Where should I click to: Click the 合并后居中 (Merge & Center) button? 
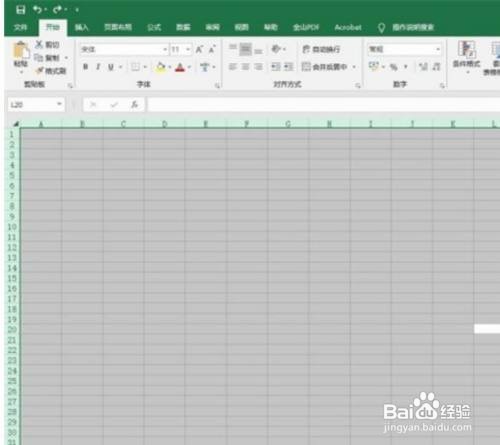324,67
